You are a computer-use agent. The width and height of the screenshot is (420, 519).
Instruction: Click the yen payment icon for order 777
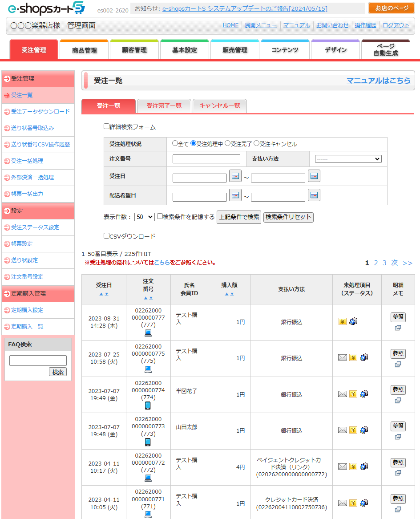point(342,321)
